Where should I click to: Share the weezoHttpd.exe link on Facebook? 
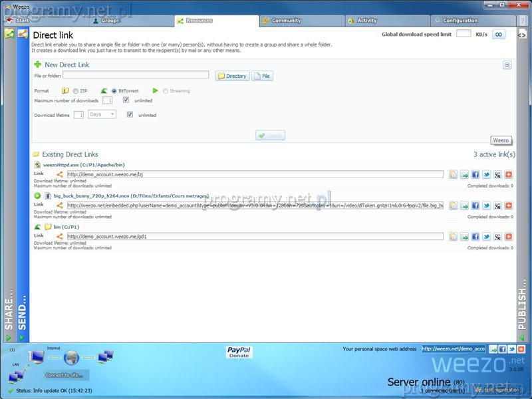pyautogui.click(x=475, y=174)
